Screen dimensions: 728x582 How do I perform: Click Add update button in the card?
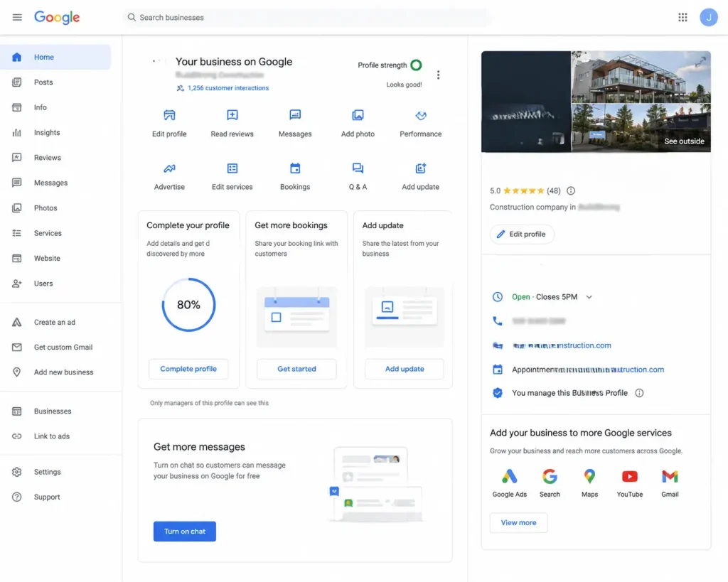click(405, 369)
